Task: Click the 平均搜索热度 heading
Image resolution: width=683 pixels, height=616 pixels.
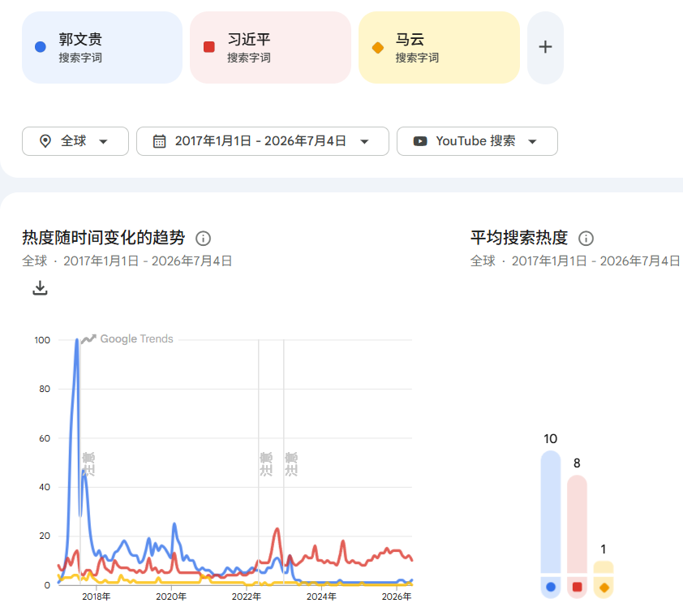Action: (519, 238)
